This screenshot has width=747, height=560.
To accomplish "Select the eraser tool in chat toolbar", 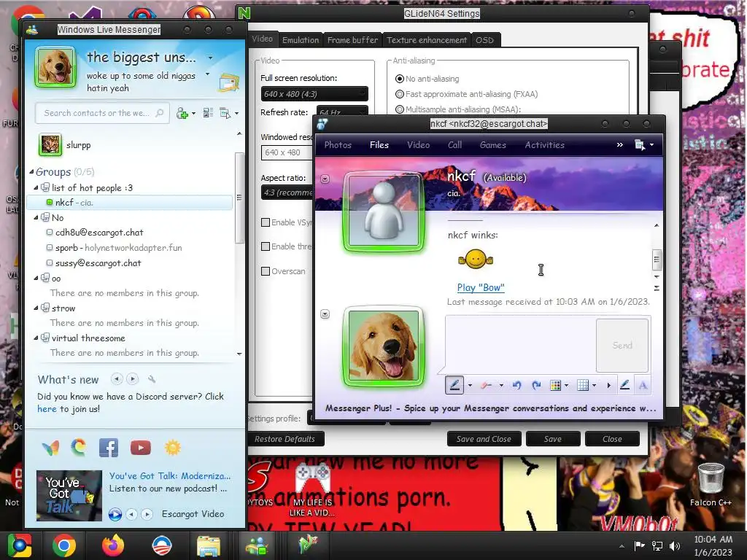I will 486,385.
